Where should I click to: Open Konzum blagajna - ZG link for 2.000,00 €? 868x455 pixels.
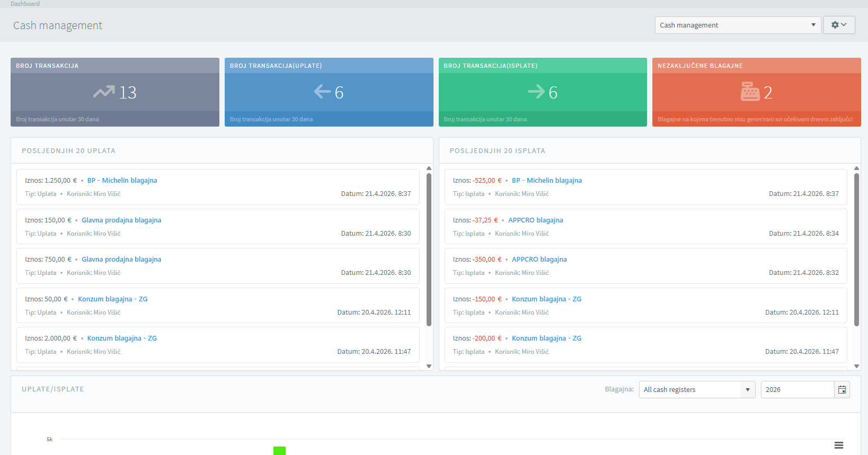coord(122,338)
